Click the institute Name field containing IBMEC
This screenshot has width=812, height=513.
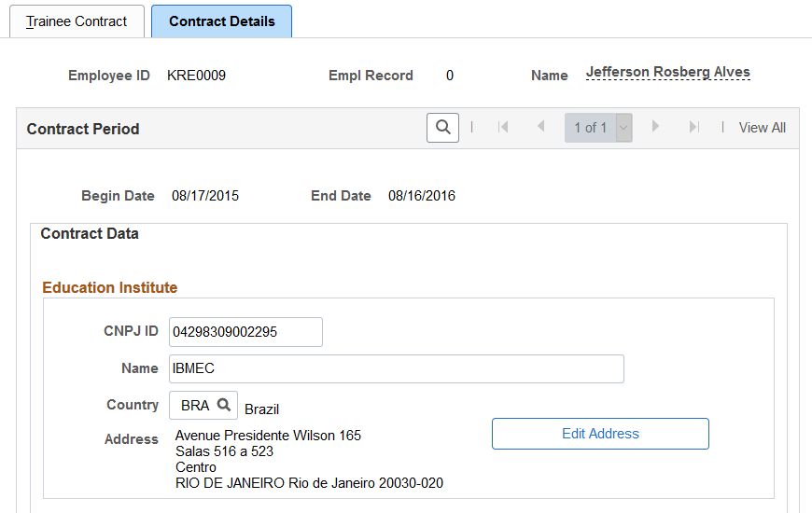point(397,369)
